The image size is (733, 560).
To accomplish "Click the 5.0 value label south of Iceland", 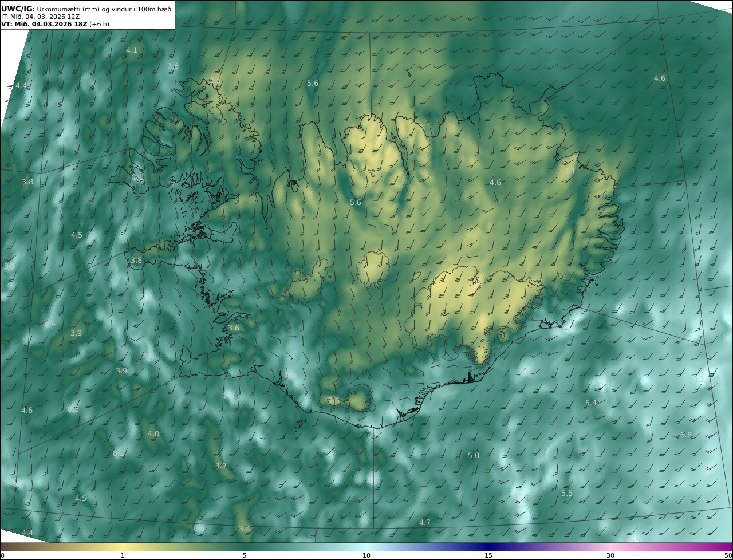I will click(x=474, y=456).
